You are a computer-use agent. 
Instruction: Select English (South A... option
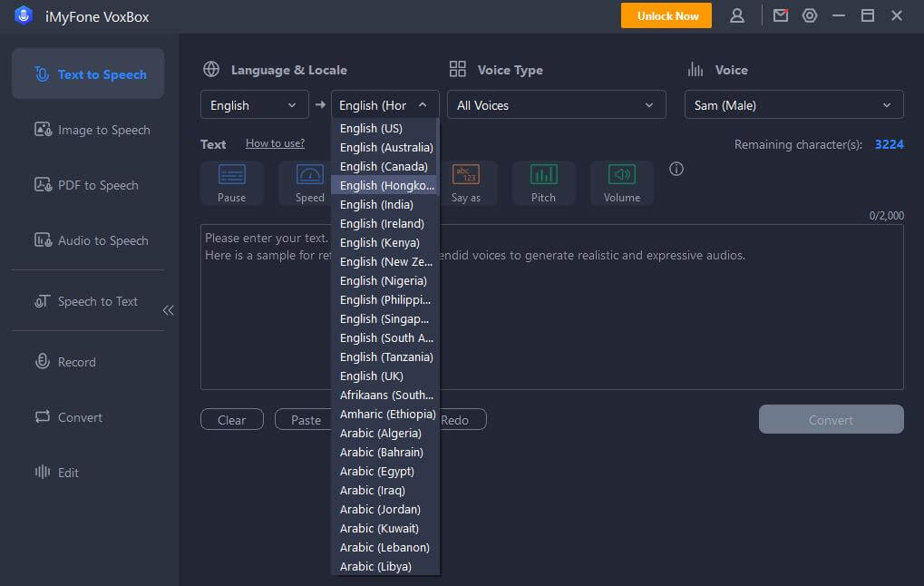(384, 337)
